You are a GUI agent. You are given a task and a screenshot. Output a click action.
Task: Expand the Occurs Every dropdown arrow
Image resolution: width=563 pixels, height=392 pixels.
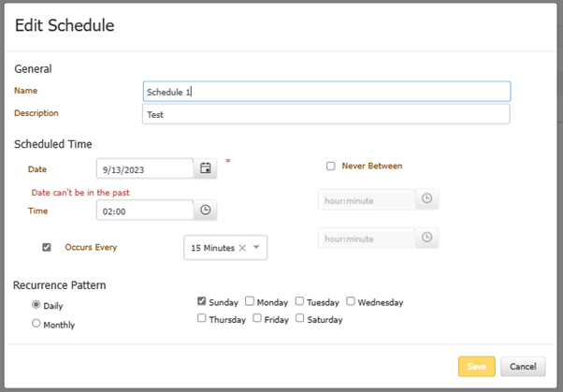[x=256, y=247]
